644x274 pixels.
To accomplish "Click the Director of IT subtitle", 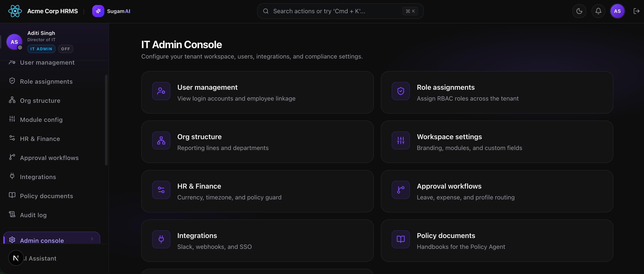I will coord(41,40).
